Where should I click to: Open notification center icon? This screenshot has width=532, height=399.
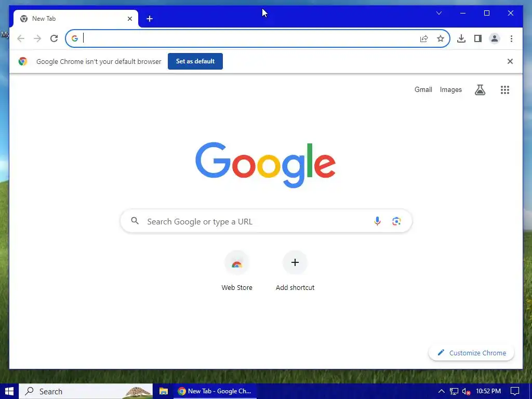click(x=515, y=391)
